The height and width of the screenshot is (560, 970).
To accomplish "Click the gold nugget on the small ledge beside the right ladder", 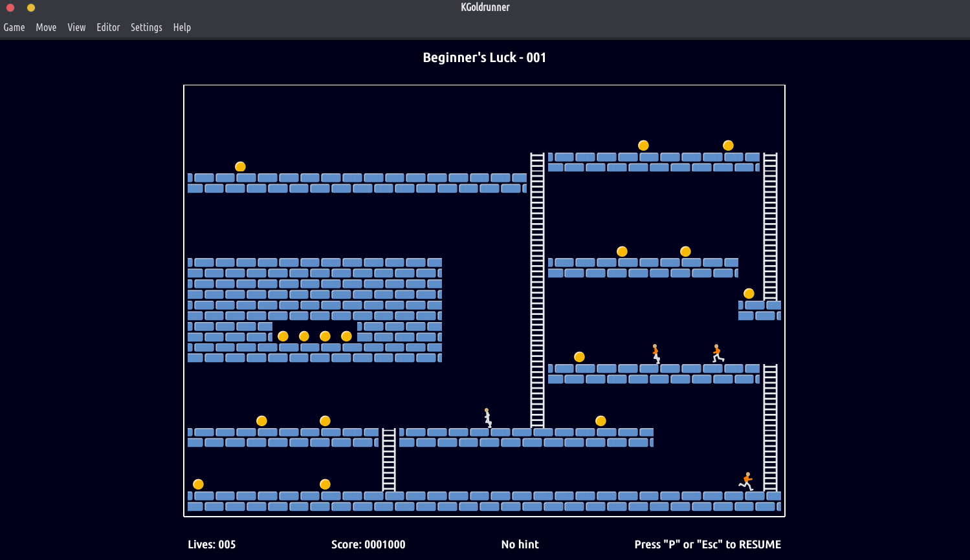I will (x=749, y=294).
